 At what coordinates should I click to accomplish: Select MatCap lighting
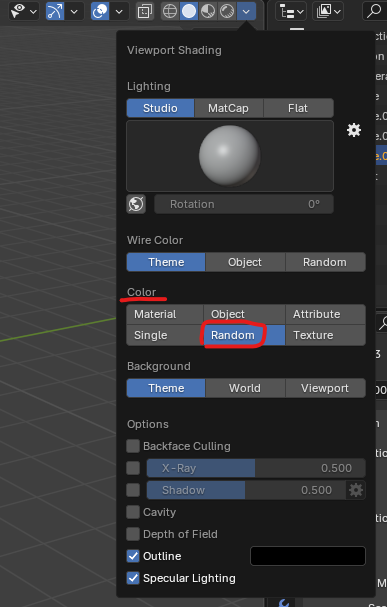point(228,108)
